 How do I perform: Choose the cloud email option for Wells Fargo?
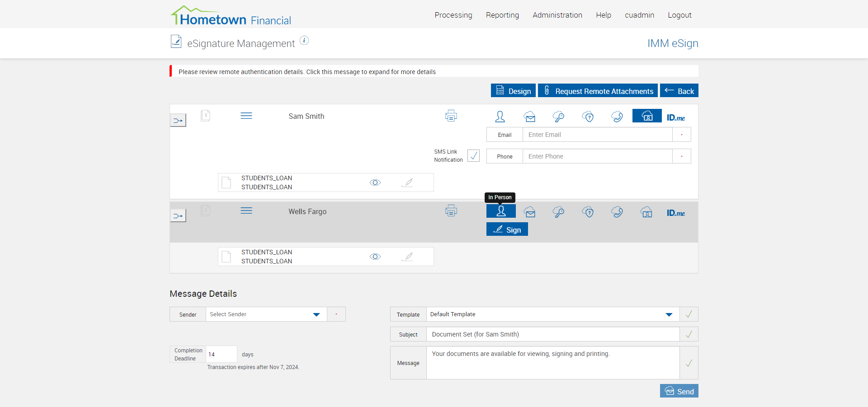pyautogui.click(x=530, y=211)
